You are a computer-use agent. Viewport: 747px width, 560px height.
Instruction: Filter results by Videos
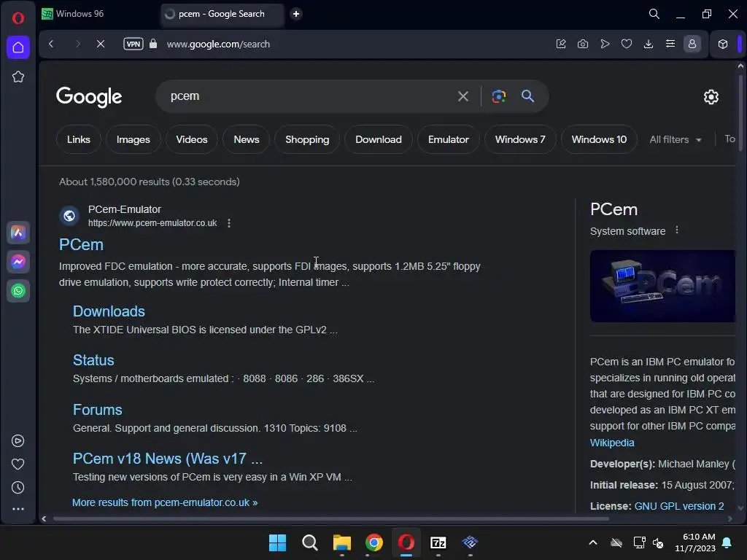coord(192,139)
